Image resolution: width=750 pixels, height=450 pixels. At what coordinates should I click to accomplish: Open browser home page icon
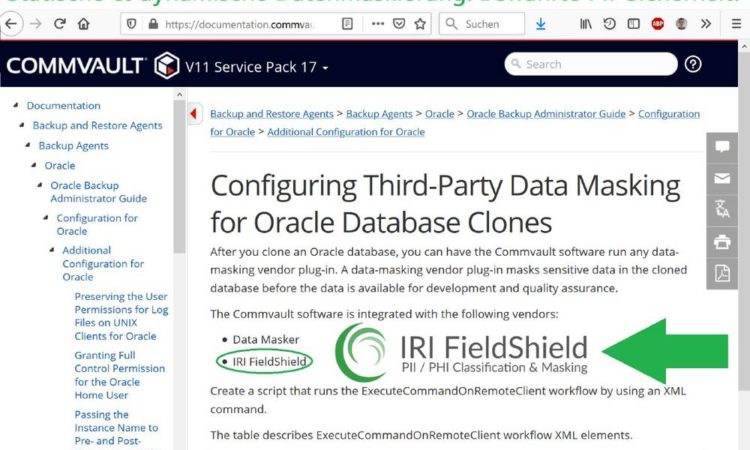pyautogui.click(x=84, y=23)
